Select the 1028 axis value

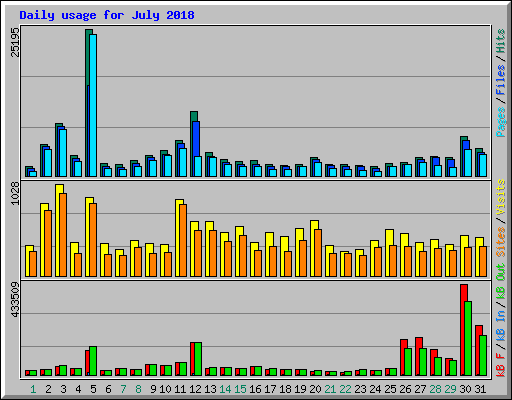click(15, 193)
